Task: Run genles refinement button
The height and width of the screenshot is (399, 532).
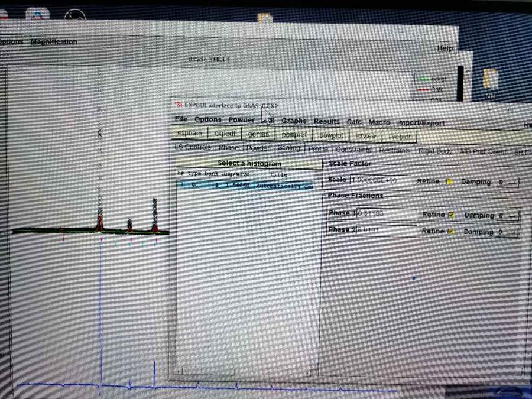Action: point(258,135)
